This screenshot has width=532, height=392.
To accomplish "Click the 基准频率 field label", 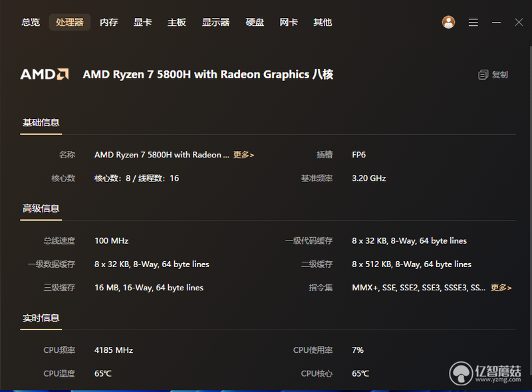I will click(317, 178).
